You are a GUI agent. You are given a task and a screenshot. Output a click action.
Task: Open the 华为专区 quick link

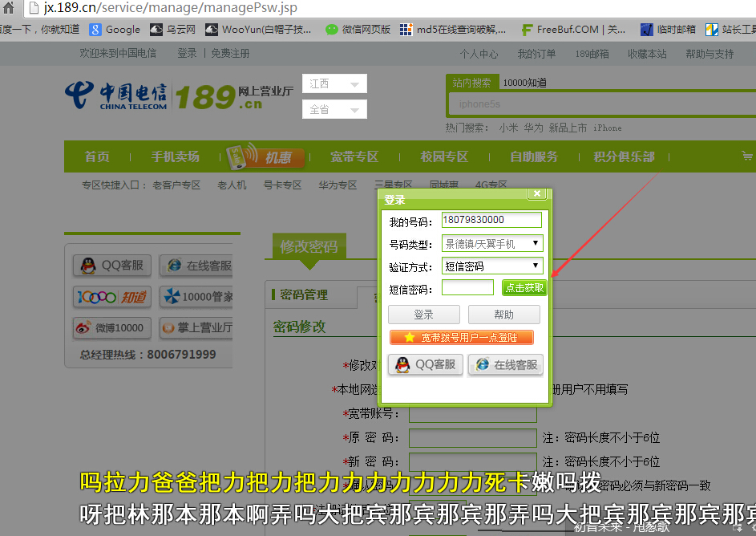tap(338, 185)
